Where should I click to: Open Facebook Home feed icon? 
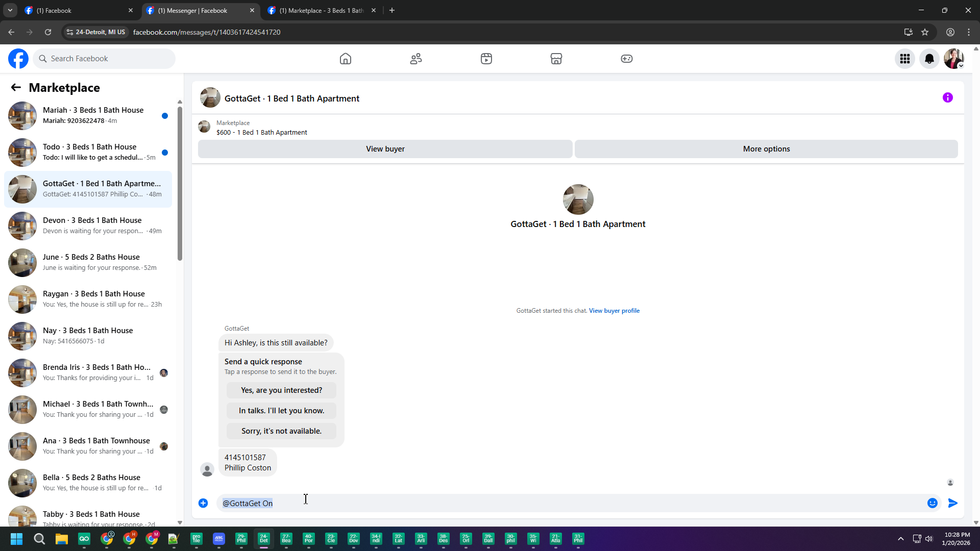point(346,59)
